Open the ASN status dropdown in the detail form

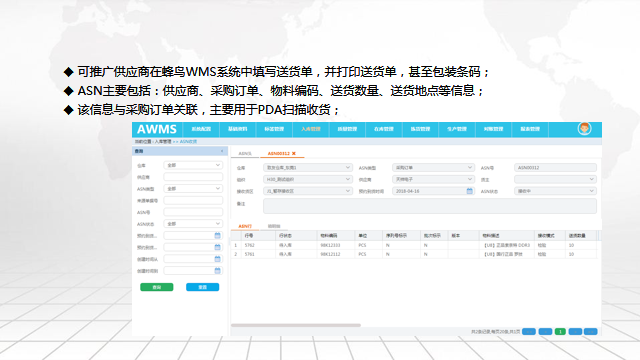(x=555, y=191)
